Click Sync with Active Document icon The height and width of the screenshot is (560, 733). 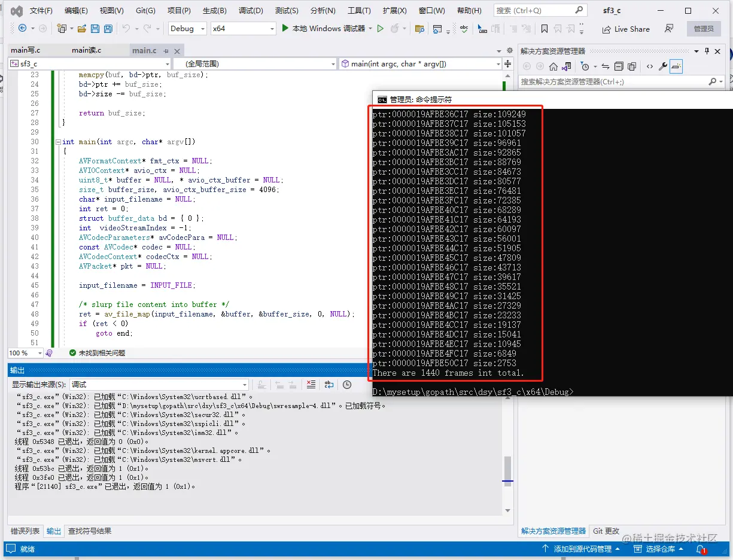pos(606,66)
